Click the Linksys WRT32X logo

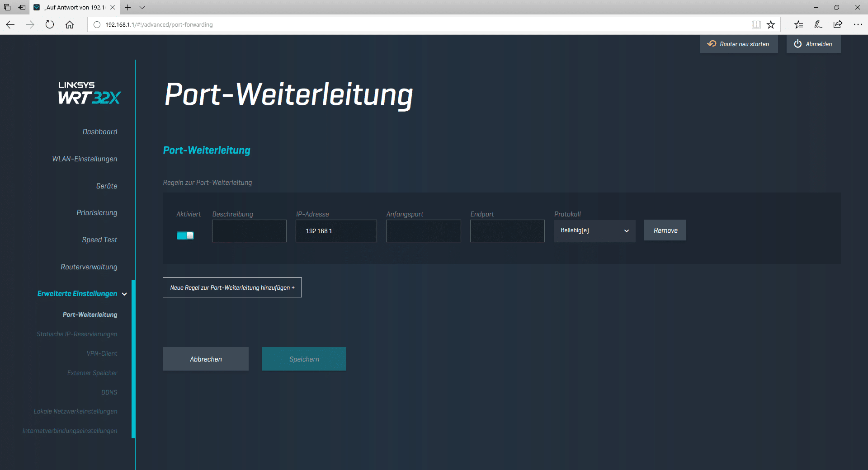coord(89,93)
